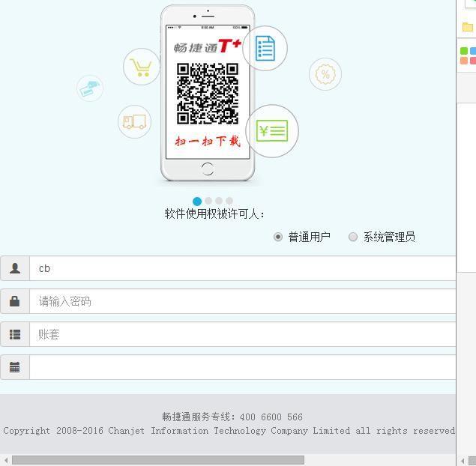The height and width of the screenshot is (466, 476).
Task: Click the Copyright 2008-2016 Chanjet line
Action: point(229,431)
